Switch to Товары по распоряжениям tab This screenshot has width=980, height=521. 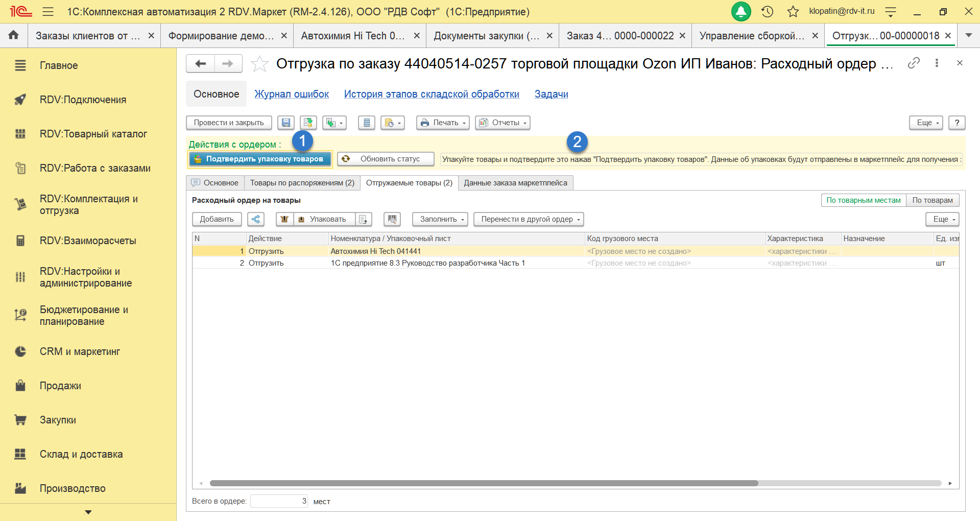[302, 183]
